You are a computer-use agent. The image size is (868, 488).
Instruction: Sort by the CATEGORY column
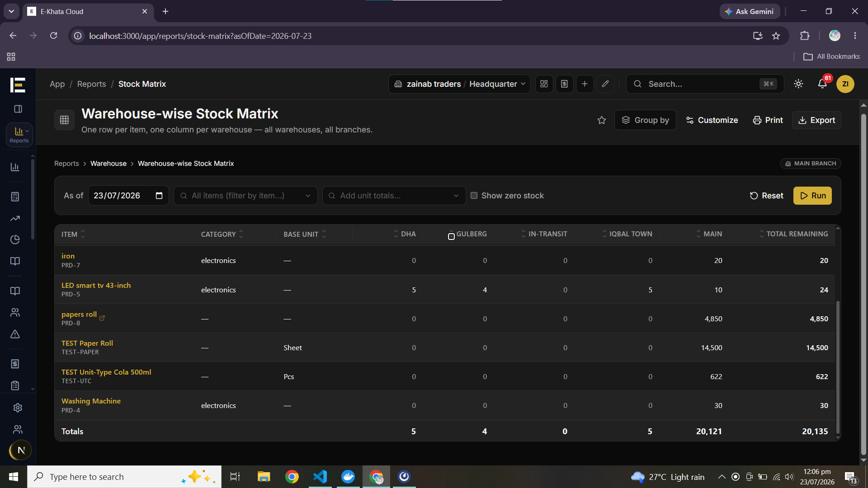pos(222,234)
